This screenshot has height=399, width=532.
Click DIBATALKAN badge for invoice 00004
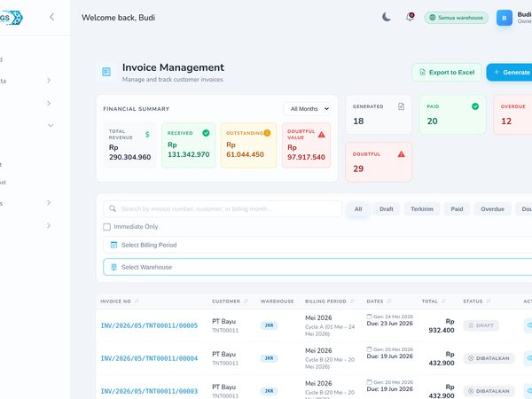(x=489, y=358)
